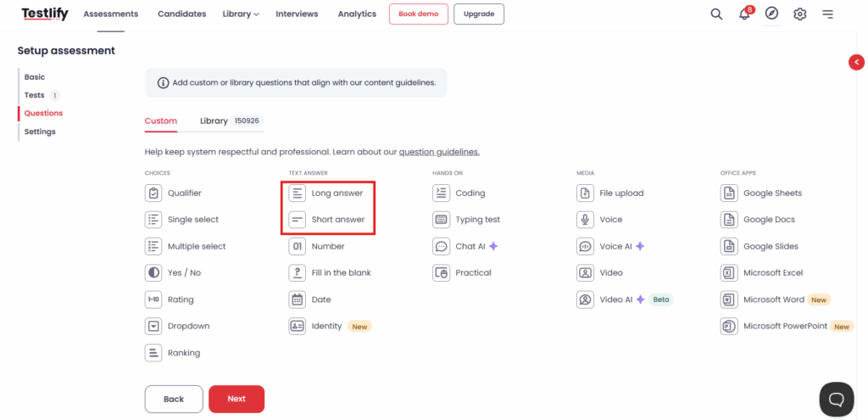The width and height of the screenshot is (868, 420).
Task: Expand the Library dropdown in navbar
Action: (x=241, y=14)
